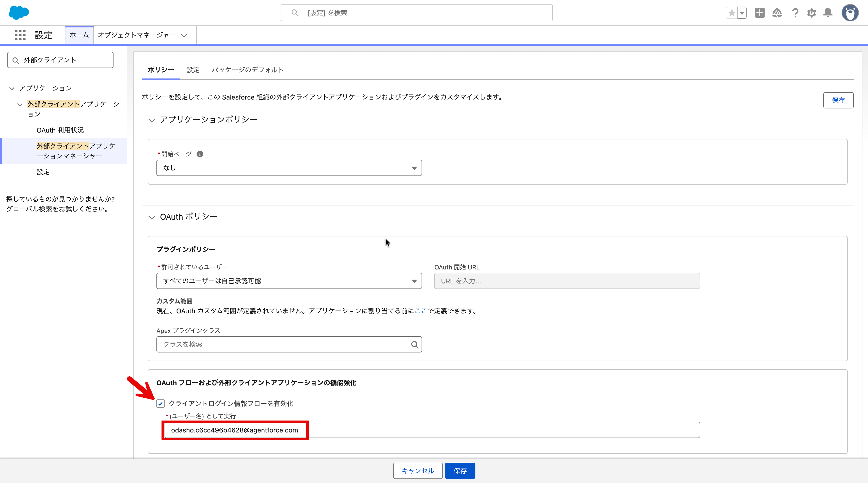This screenshot has width=868, height=483.
Task: Open the Trailhead guidance icon
Action: pos(777,13)
